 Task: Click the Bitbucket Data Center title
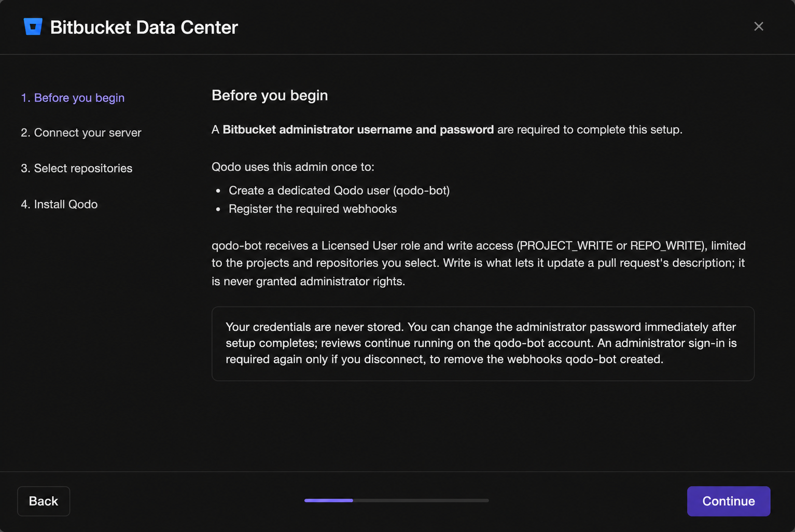click(144, 27)
